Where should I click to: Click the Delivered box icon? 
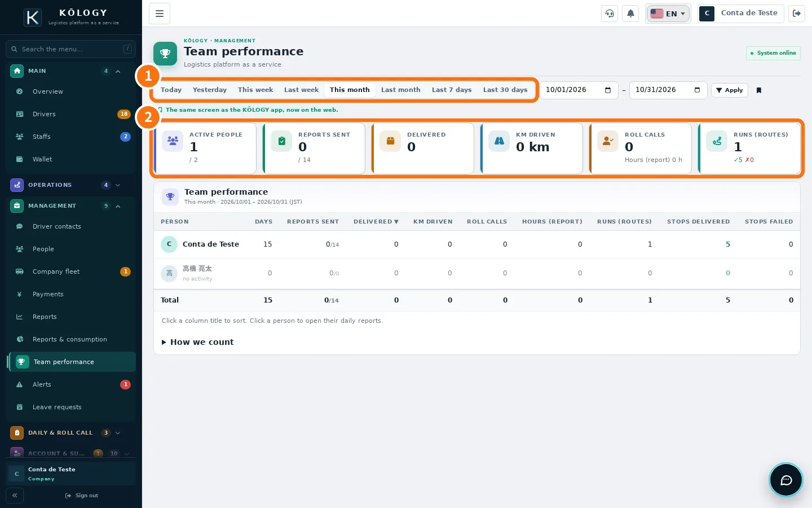click(390, 141)
